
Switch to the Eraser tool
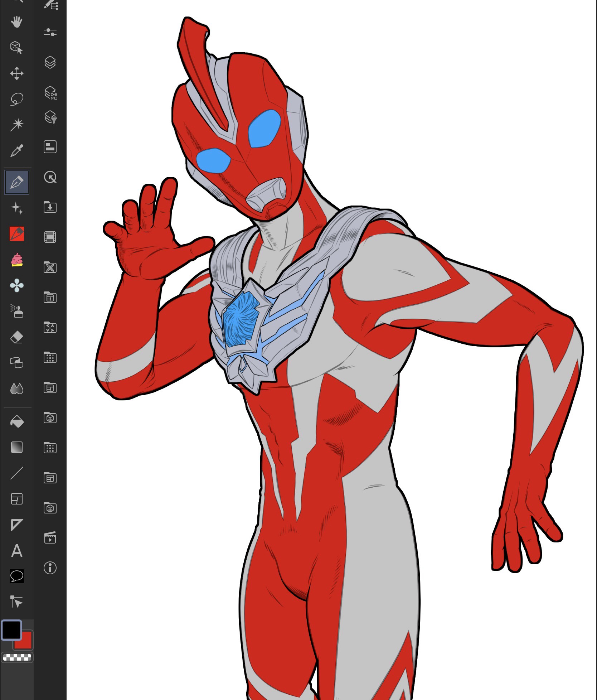click(x=16, y=337)
